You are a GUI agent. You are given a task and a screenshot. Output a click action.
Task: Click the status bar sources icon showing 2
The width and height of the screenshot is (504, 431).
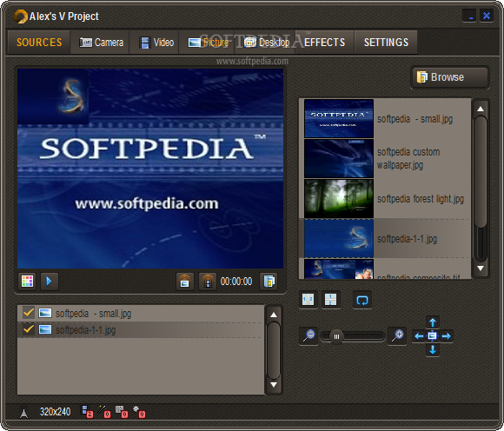point(87,412)
